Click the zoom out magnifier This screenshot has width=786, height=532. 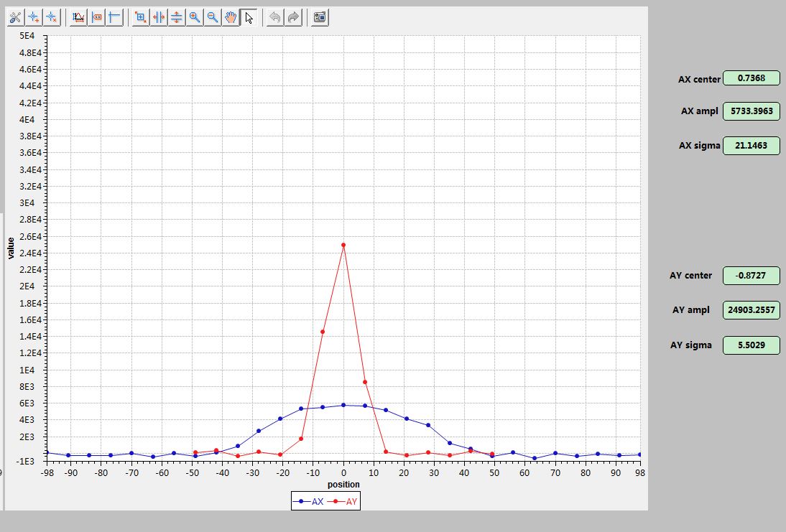click(213, 17)
